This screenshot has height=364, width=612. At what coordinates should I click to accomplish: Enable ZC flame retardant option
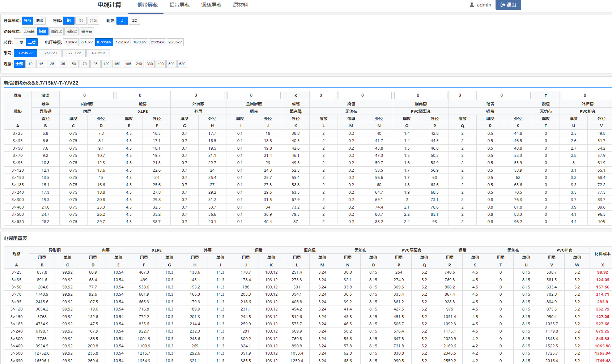point(135,21)
